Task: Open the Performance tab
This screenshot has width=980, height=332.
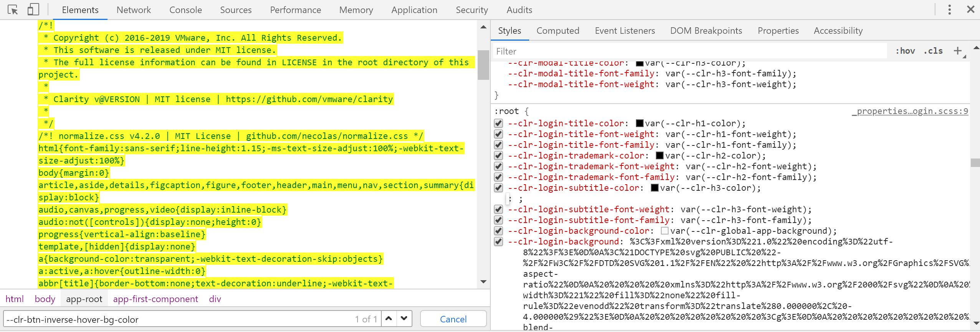Action: click(x=295, y=10)
